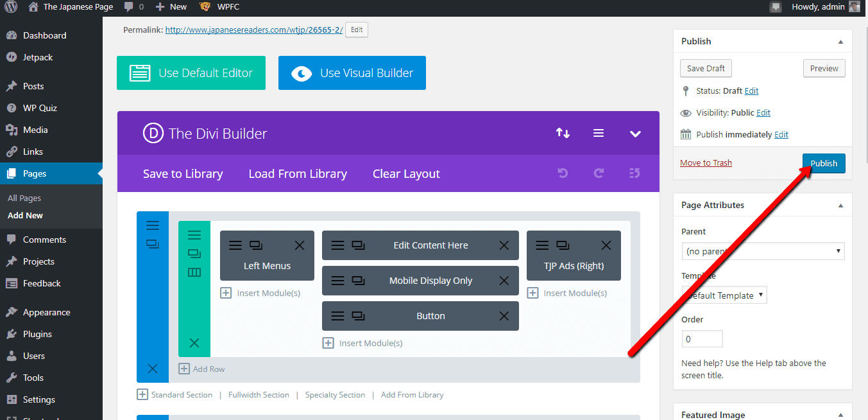Add a Standard Section
The height and width of the screenshot is (420, 868).
pyautogui.click(x=174, y=395)
